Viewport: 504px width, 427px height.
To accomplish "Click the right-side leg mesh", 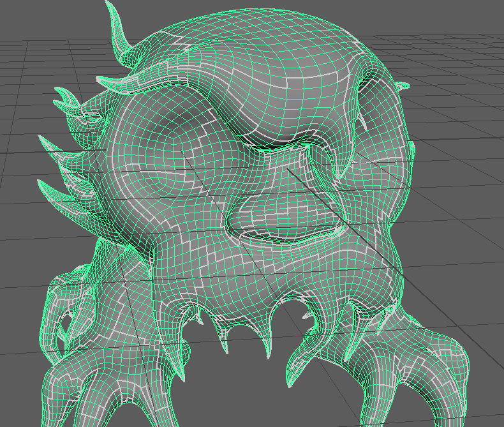I will (x=415, y=357).
